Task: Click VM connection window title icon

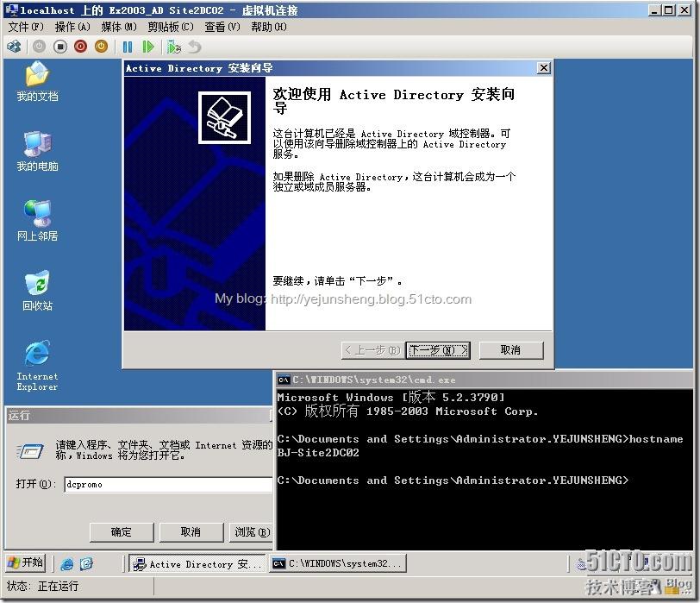Action: (x=13, y=9)
